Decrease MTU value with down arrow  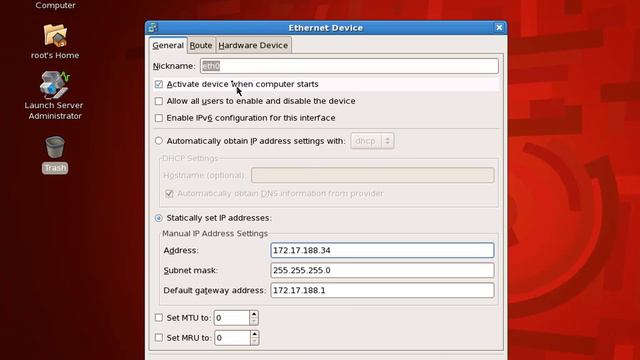[254, 322]
